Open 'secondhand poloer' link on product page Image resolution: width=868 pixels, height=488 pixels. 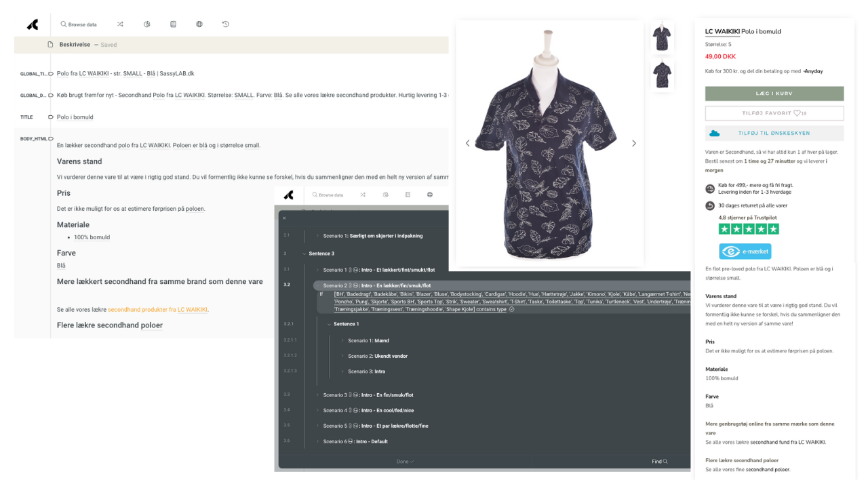(768, 470)
